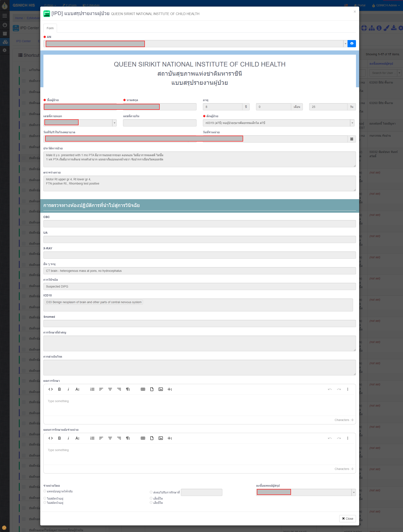Select ส่งต่อไปรับการรักษาที่ radio option
The image size is (403, 532).
[151, 492]
